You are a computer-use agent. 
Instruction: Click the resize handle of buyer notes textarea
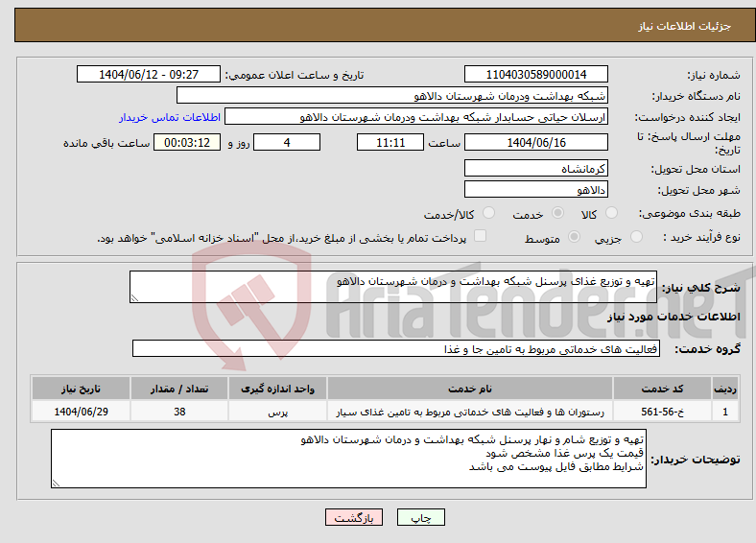pos(56,484)
